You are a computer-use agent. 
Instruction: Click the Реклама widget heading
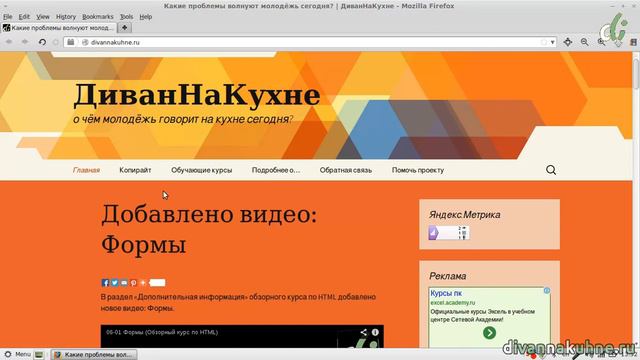pos(447,276)
